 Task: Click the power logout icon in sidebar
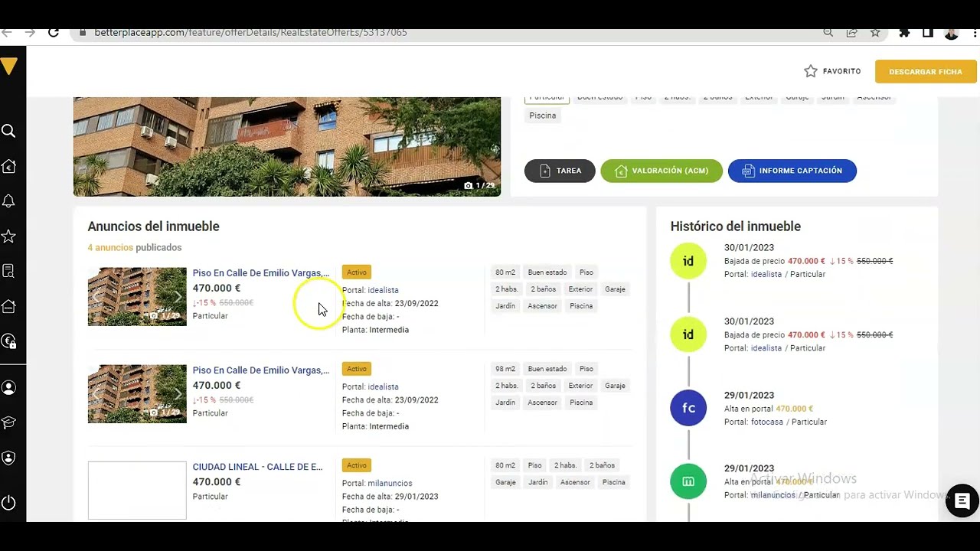[x=8, y=503]
